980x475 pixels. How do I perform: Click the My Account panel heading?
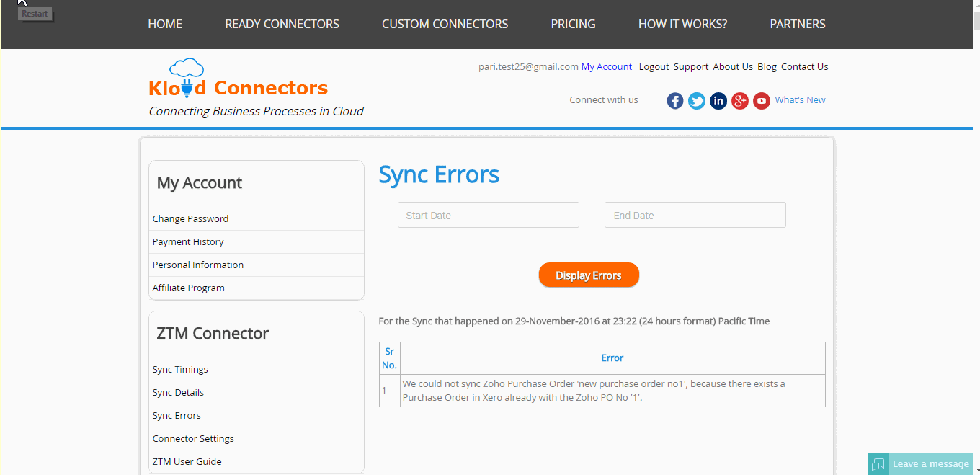[x=200, y=183]
